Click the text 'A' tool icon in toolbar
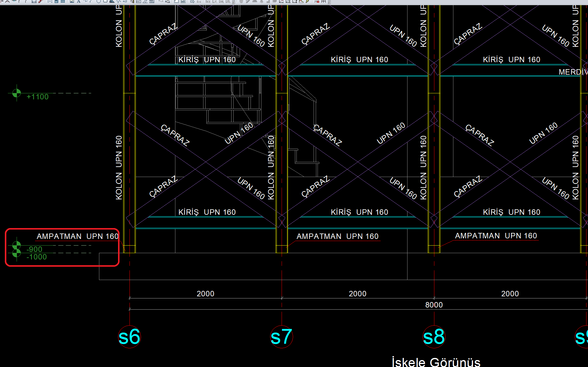 [78, 2]
